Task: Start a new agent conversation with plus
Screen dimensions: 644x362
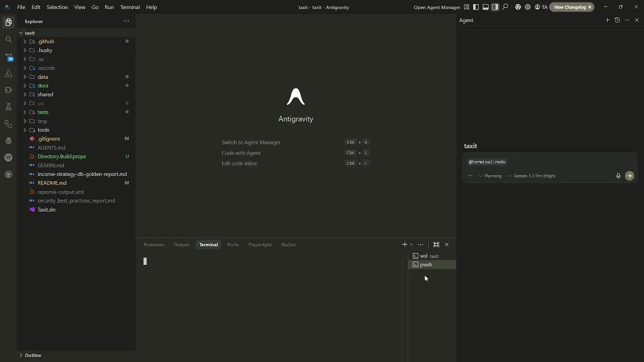Action: point(607,20)
